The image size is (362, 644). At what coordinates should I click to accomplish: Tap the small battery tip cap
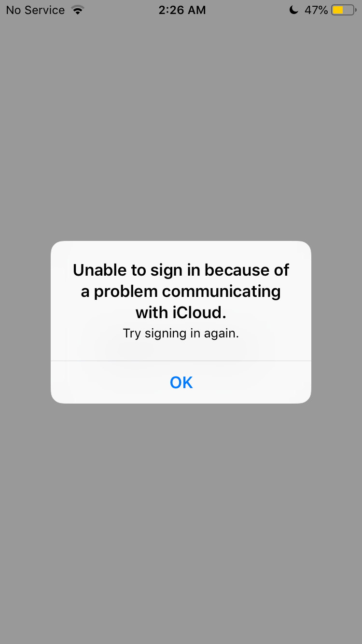(x=356, y=10)
